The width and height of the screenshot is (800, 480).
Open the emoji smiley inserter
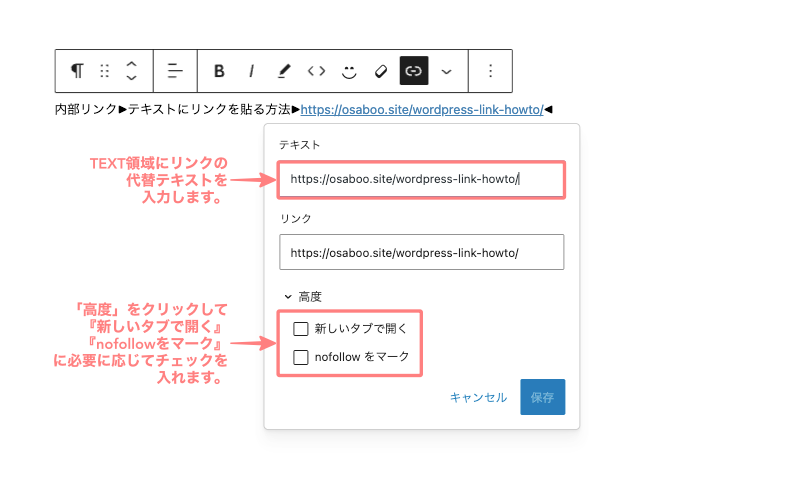349,71
